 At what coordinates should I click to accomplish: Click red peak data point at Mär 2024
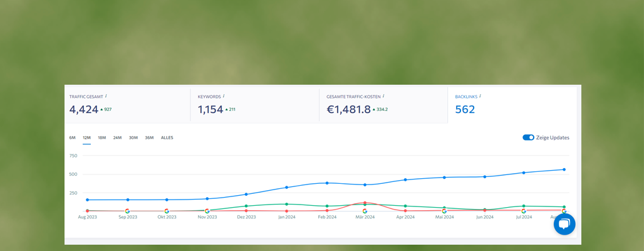[365, 203]
